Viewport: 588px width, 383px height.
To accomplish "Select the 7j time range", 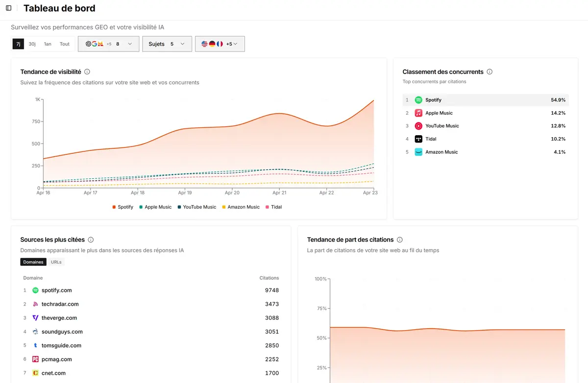I will pyautogui.click(x=18, y=44).
